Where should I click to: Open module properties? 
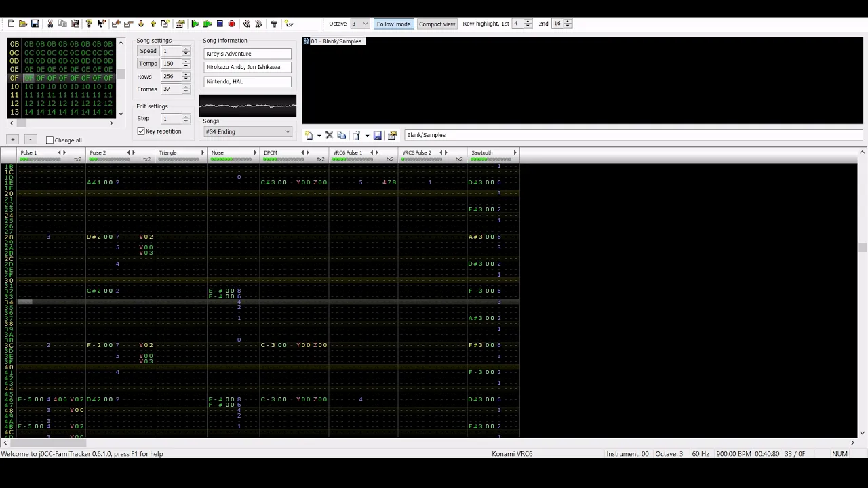[180, 24]
